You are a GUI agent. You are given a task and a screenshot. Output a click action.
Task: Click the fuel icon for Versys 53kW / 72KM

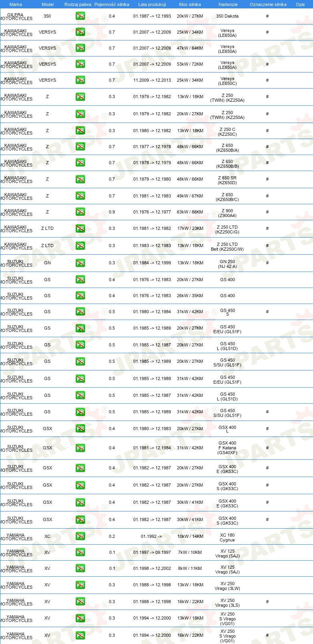coord(80,64)
